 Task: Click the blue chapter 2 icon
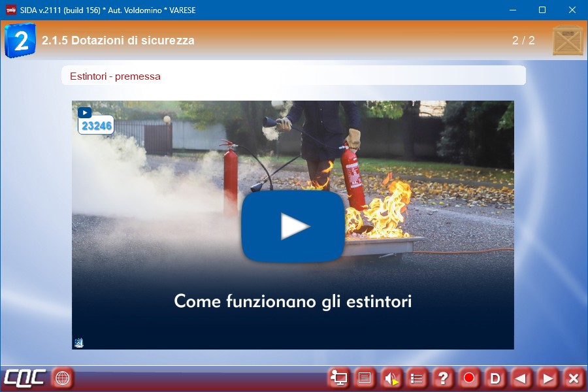[x=20, y=41]
